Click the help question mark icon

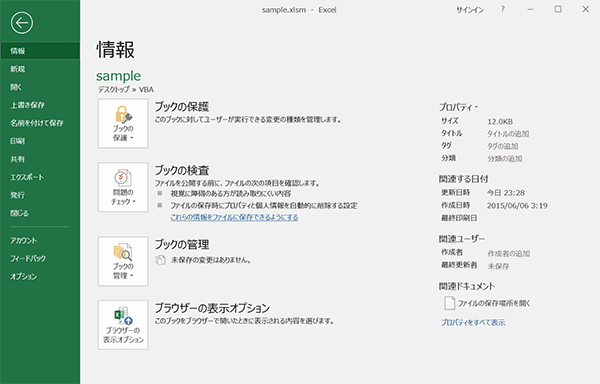(502, 9)
